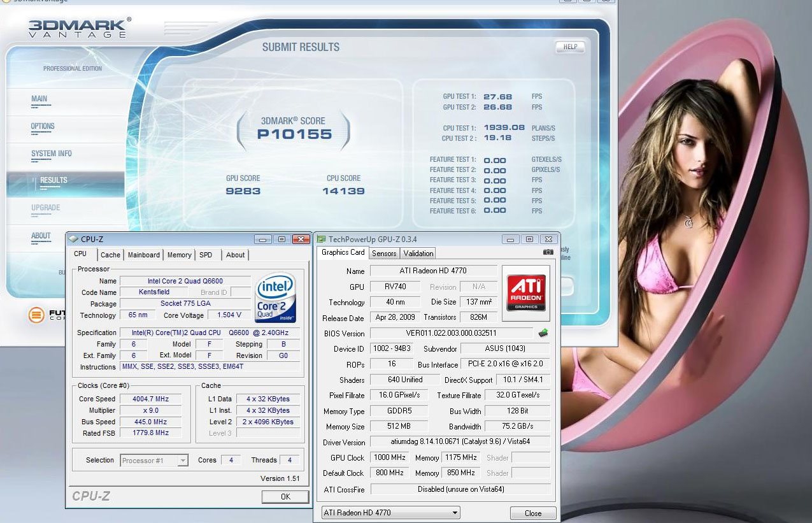812x523 pixels.
Task: Open OPTIONS in the 3DMark sidebar
Action: 43,126
